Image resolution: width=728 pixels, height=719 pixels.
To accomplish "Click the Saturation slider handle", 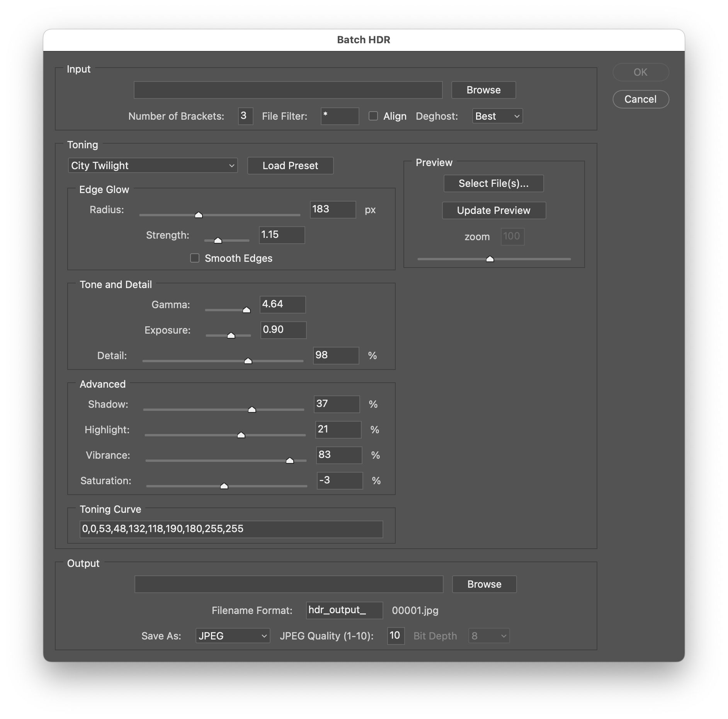I will tap(224, 486).
